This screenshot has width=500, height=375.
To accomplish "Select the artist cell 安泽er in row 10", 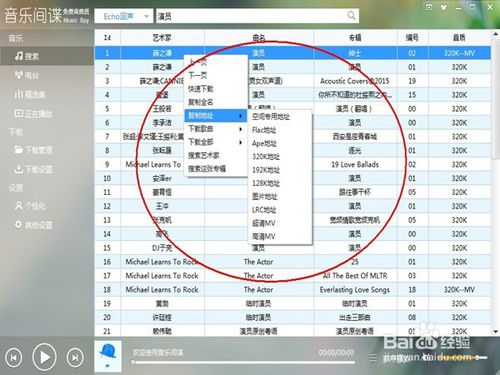I will 162,178.
